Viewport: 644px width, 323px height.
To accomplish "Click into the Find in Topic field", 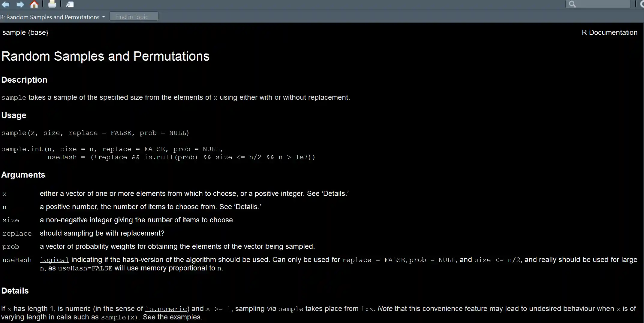I will (134, 17).
